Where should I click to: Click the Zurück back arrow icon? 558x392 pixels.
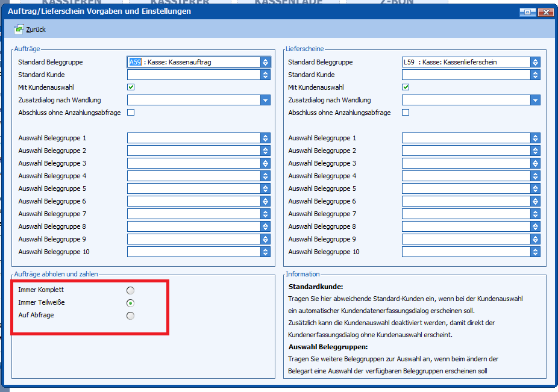[x=19, y=30]
